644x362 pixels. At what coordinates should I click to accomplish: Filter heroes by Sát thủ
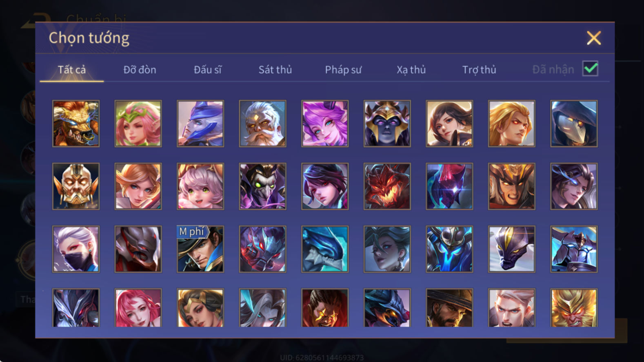pos(275,70)
